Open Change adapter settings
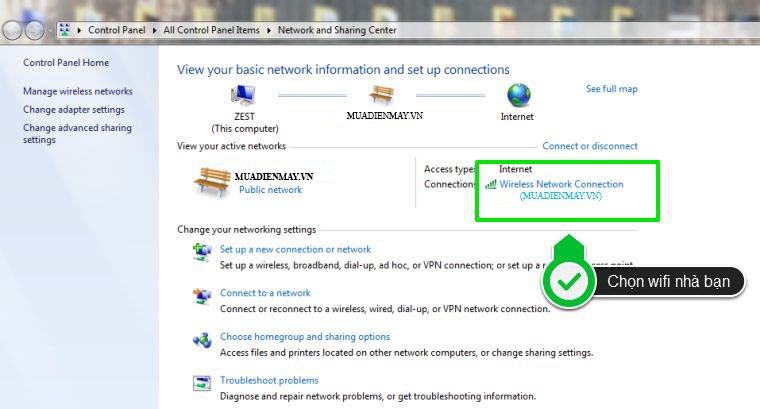760x409 pixels. pyautogui.click(x=74, y=110)
